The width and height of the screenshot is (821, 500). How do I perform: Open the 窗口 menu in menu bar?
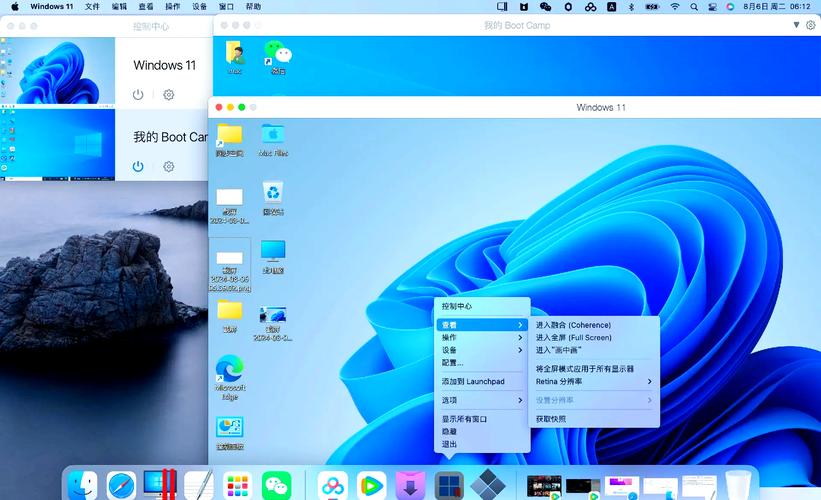click(226, 7)
